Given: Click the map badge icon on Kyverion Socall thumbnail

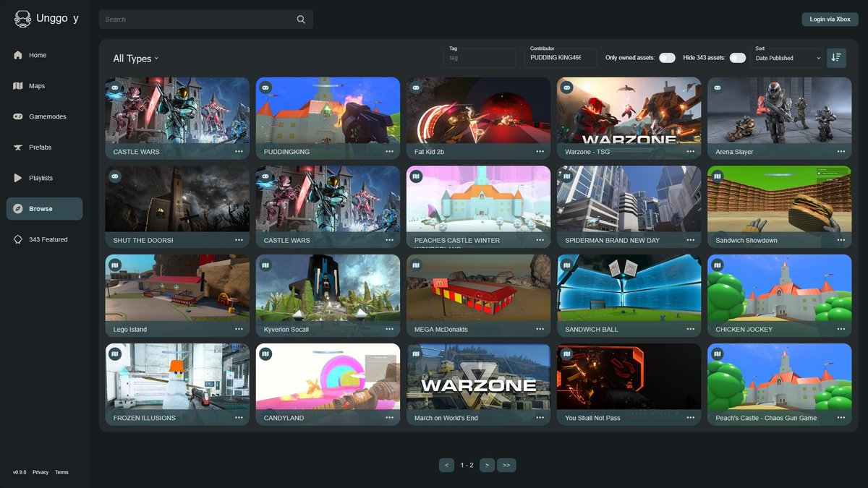Looking at the screenshot, I should [265, 265].
